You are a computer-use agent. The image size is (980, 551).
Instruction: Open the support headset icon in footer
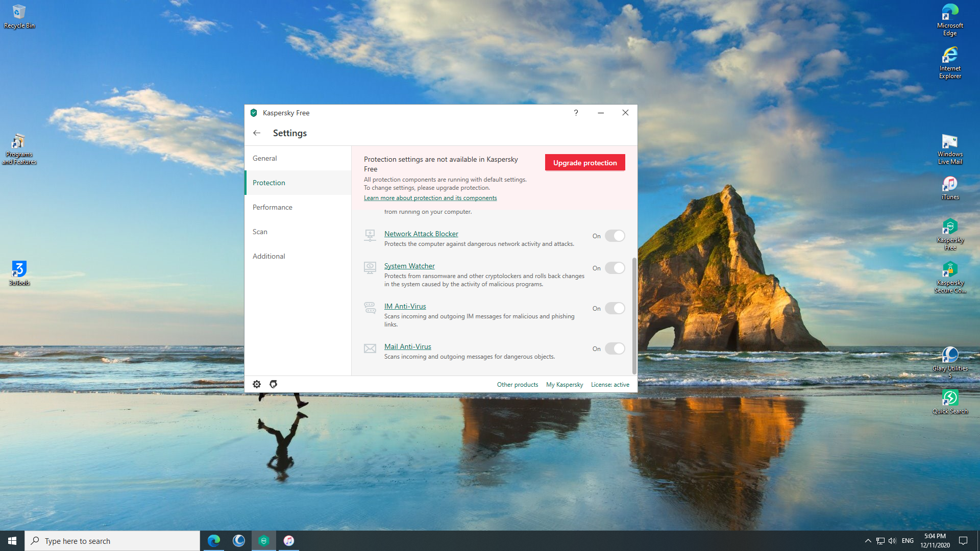pyautogui.click(x=274, y=384)
